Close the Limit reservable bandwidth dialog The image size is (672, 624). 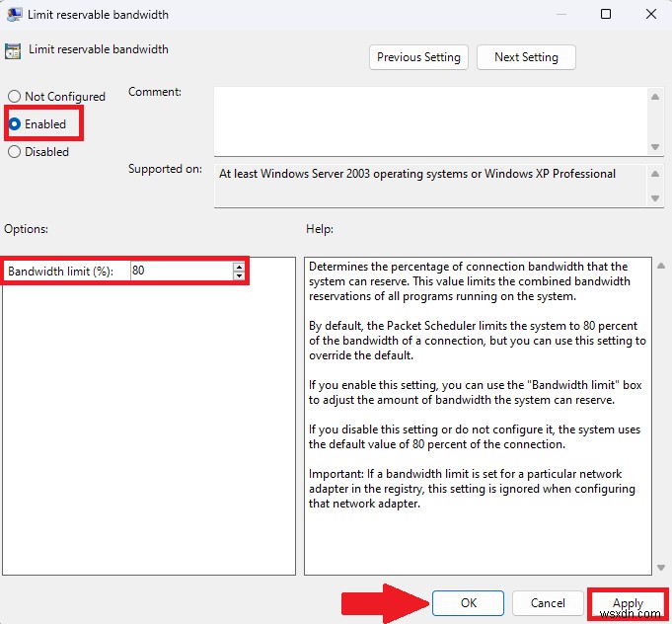pos(651,14)
